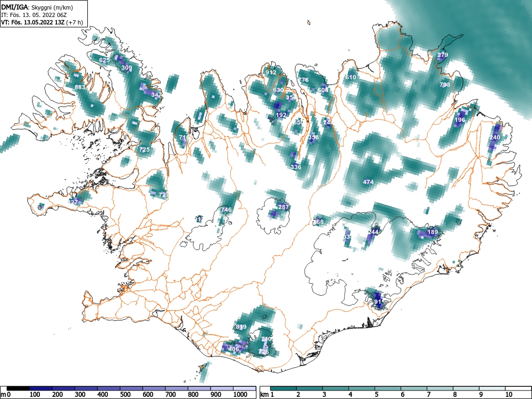Select the VT: Fös. 13.05.2022 13Z (+7 h) line
Image resolution: width=532 pixels, height=399 pixels.
pyautogui.click(x=41, y=22)
